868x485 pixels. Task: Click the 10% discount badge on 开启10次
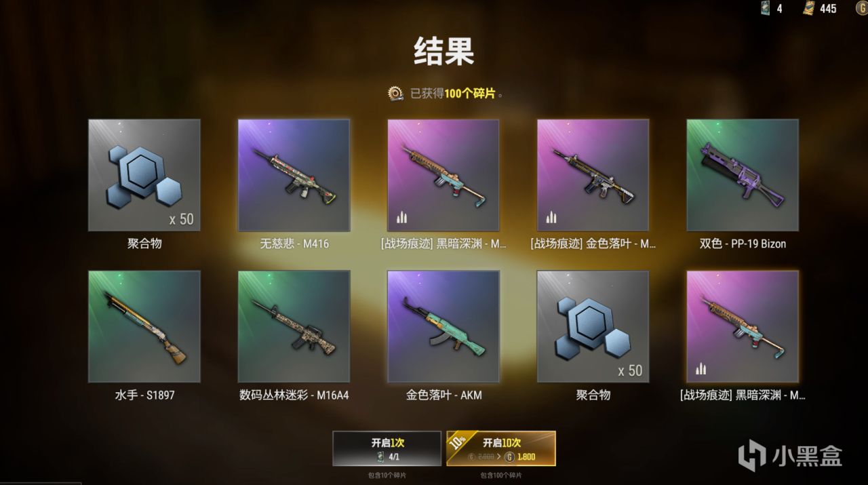(458, 442)
